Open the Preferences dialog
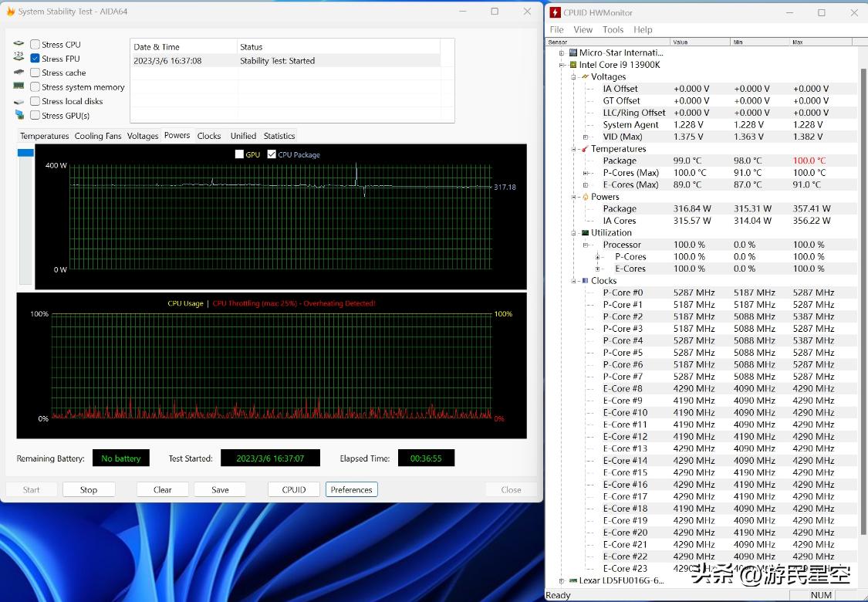 click(x=351, y=489)
